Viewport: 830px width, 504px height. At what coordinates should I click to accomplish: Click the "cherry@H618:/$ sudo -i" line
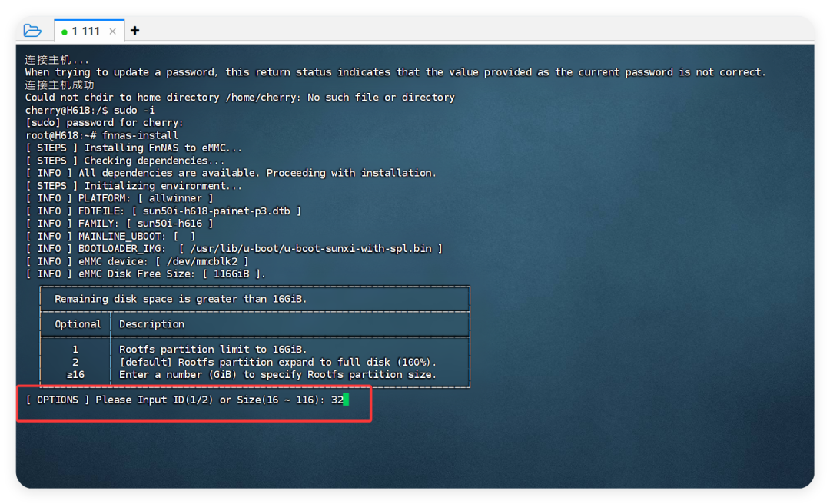click(90, 110)
